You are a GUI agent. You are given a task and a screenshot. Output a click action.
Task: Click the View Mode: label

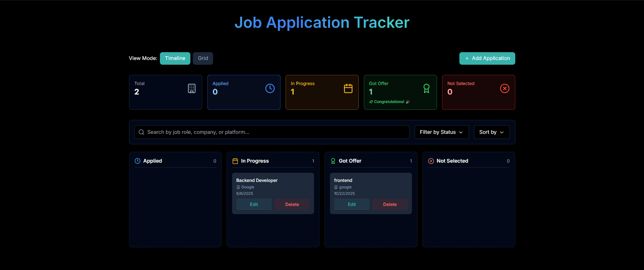point(143,58)
